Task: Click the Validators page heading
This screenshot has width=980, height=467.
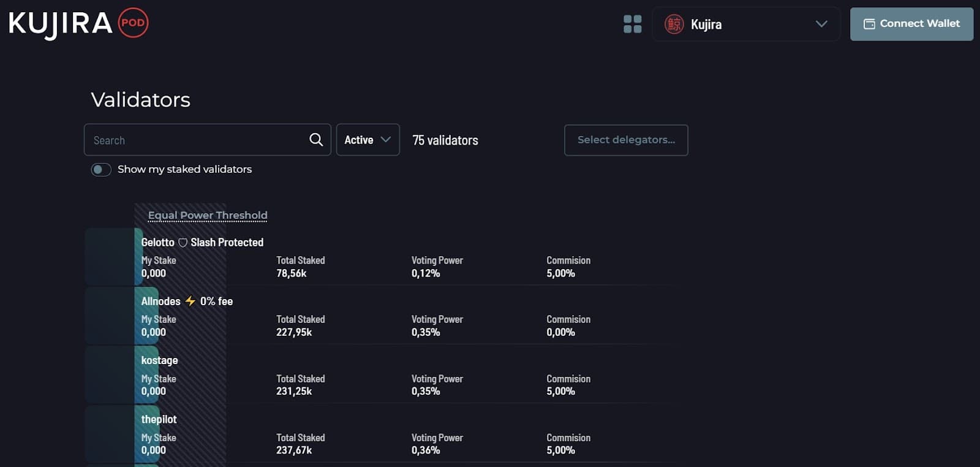Action: tap(140, 100)
